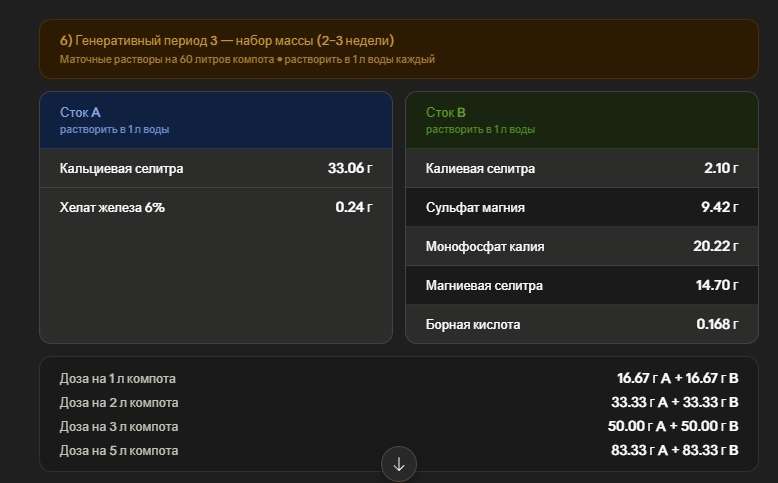Click Доза на 2 л компота row
This screenshot has width=778, height=483.
click(x=399, y=402)
